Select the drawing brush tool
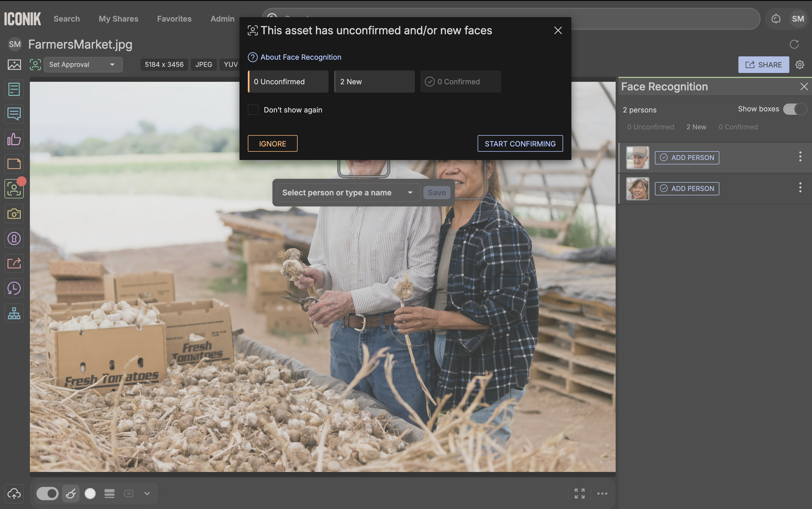The image size is (812, 509). (x=71, y=494)
